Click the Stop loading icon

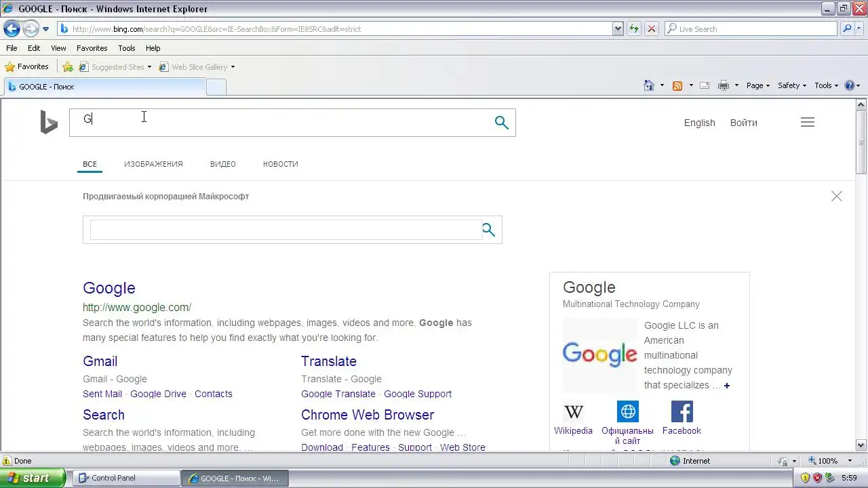(652, 28)
